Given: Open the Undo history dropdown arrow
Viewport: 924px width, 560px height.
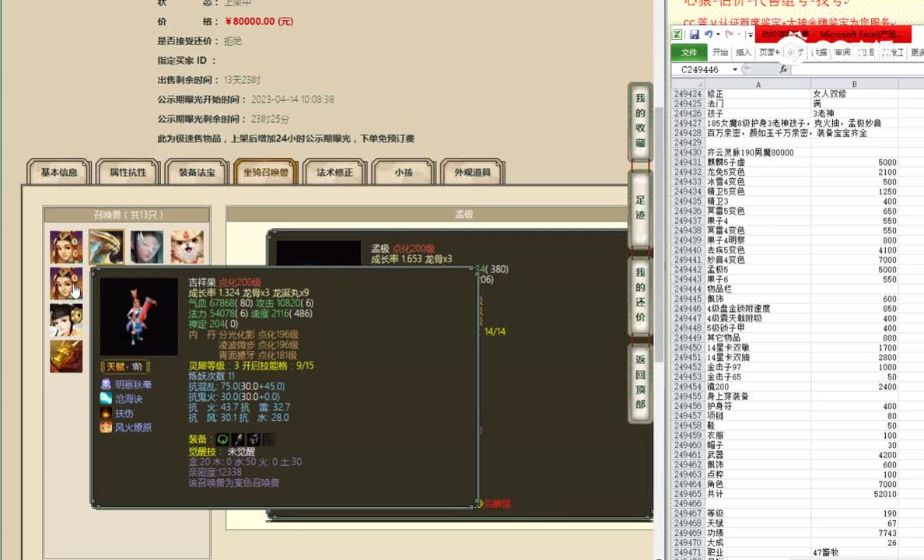Looking at the screenshot, I should coord(718,35).
